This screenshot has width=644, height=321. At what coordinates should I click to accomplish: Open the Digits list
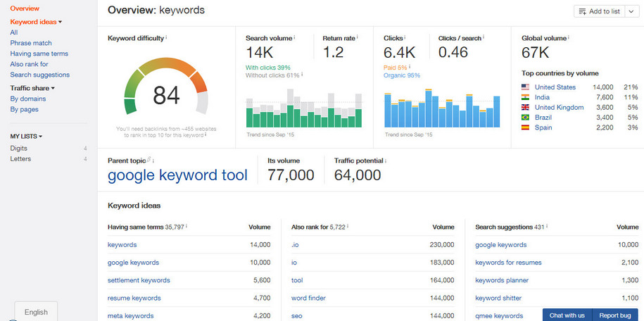(x=19, y=149)
